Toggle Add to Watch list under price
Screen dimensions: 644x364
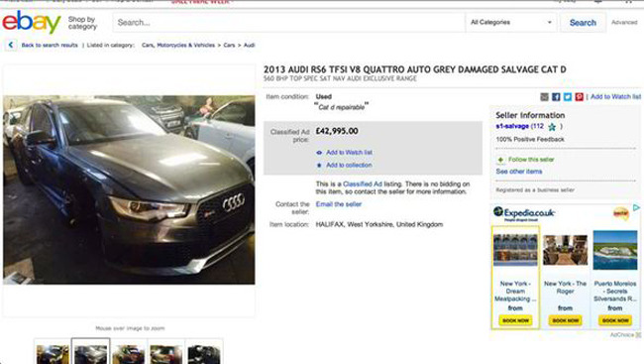tap(344, 153)
